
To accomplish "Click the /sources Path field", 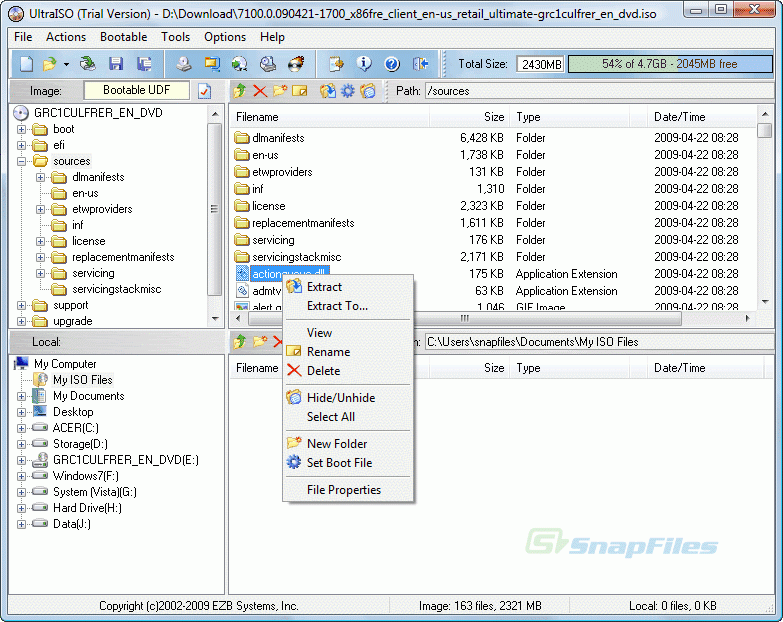I will coord(597,91).
